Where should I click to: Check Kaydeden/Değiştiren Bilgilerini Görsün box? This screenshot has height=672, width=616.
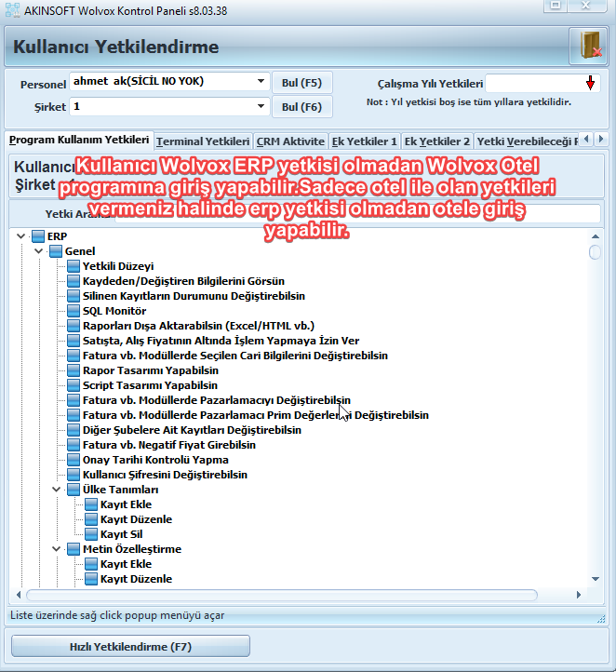[74, 281]
